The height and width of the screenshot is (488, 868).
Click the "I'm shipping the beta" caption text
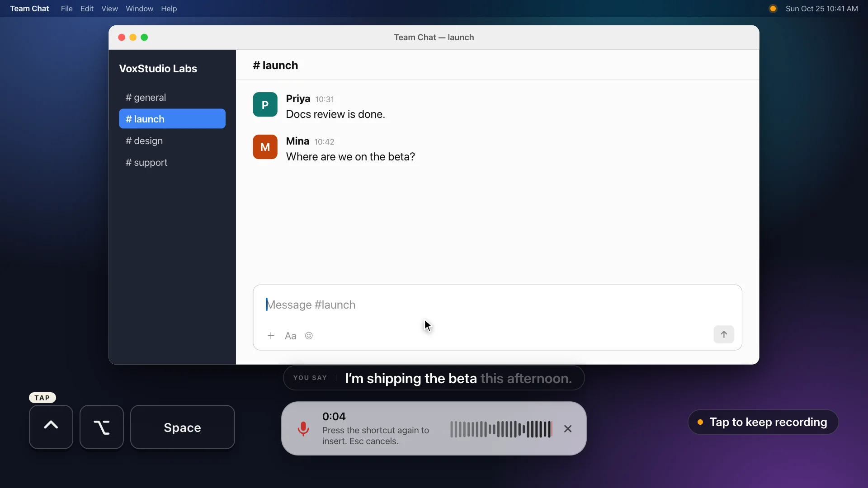pyautogui.click(x=411, y=378)
